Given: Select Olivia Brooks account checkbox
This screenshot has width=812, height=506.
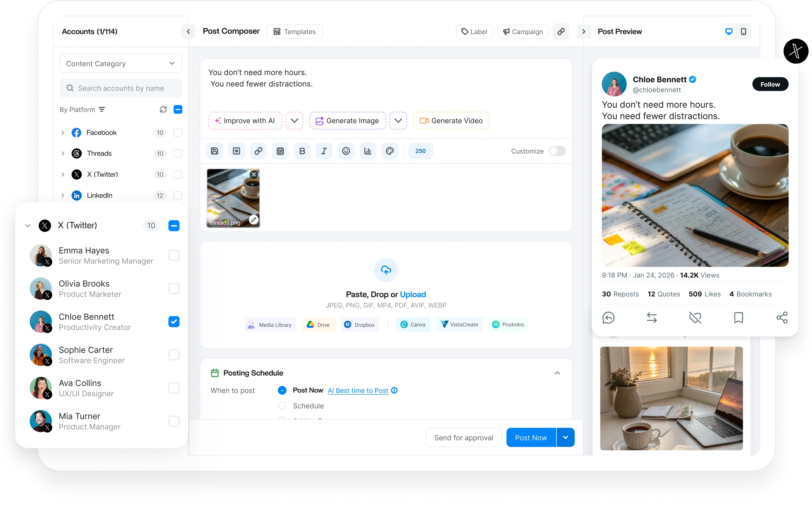Looking at the screenshot, I should point(174,289).
